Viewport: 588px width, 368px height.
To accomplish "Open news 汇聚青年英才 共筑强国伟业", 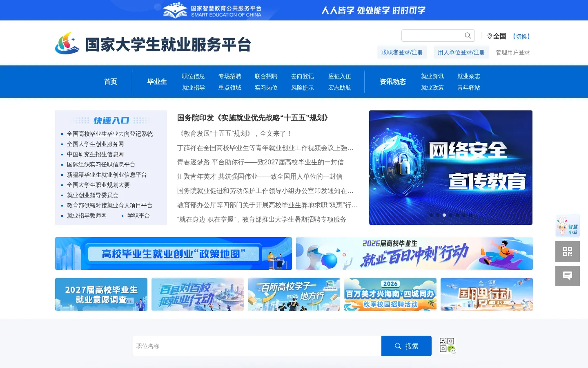I will point(260,176).
